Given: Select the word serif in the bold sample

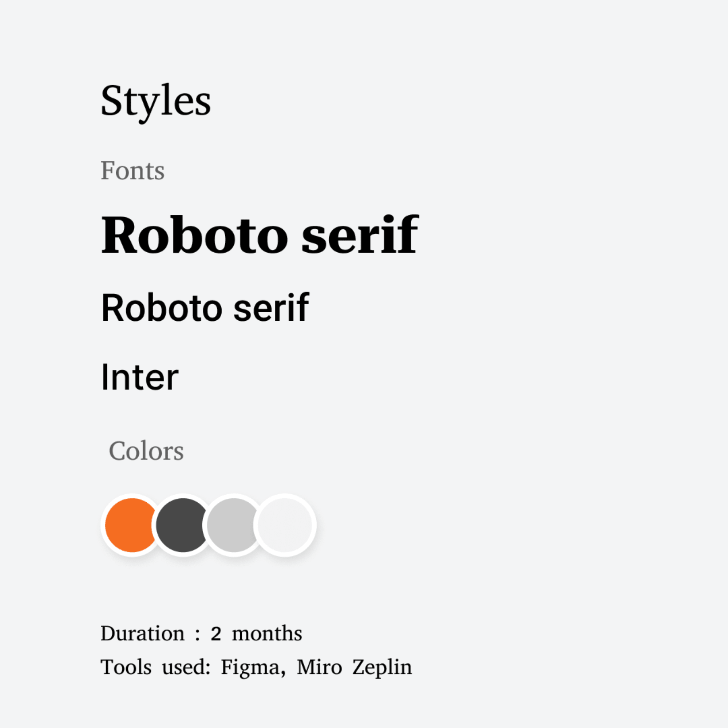Looking at the screenshot, I should tap(360, 234).
